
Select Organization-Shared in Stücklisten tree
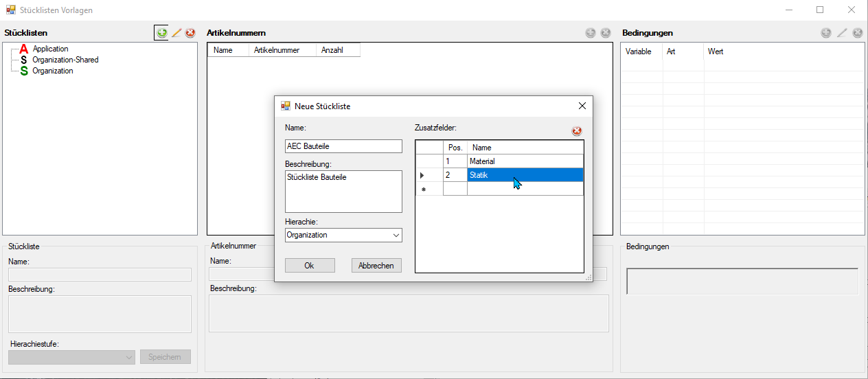coord(65,60)
